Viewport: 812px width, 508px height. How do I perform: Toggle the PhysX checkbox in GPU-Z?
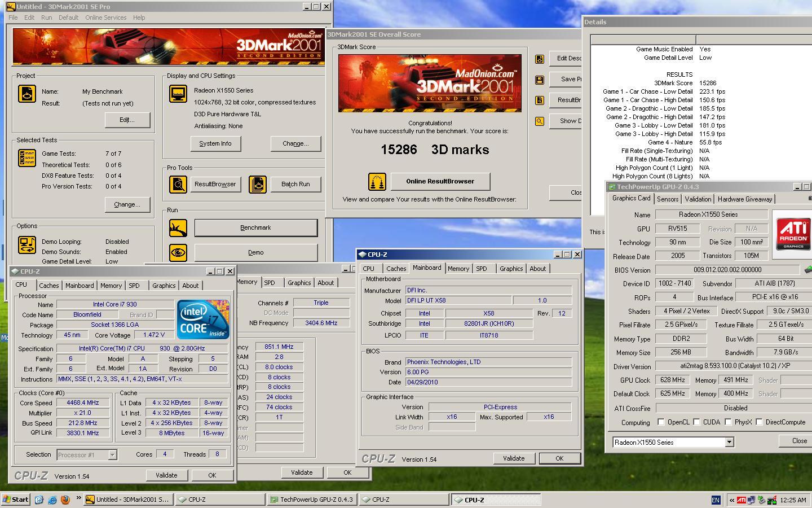[728, 422]
